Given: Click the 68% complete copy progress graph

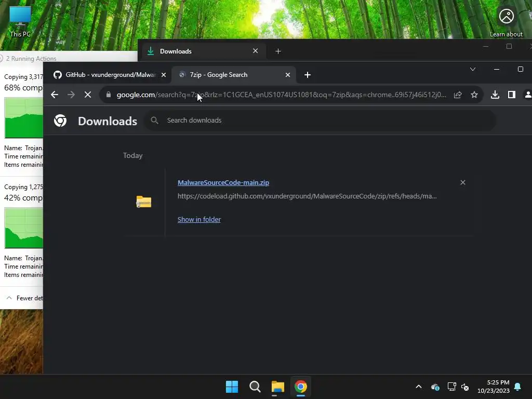Looking at the screenshot, I should 24,118.
